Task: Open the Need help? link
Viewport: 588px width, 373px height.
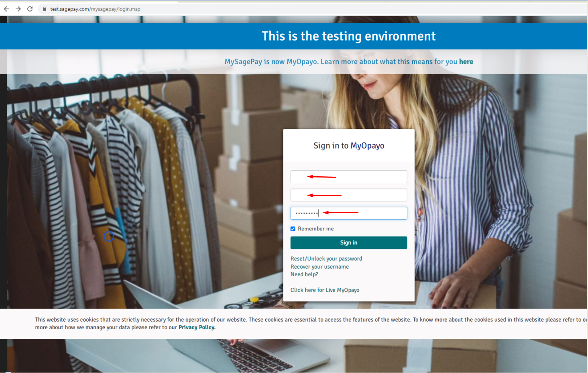Action: (x=304, y=274)
